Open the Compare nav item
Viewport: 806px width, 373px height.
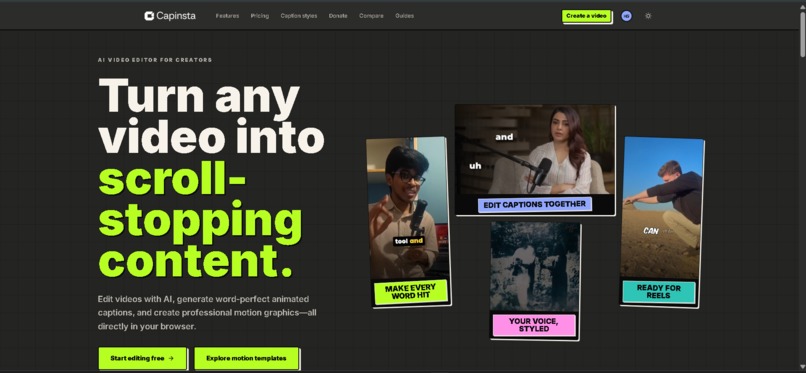371,16
